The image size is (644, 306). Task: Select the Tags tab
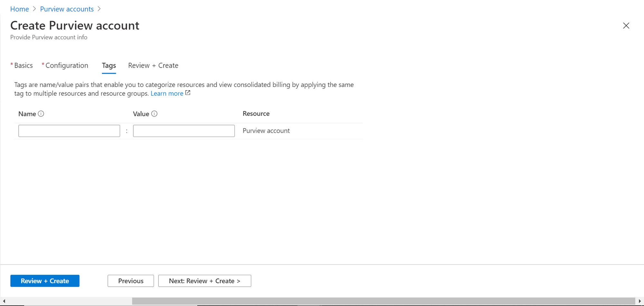[109, 66]
